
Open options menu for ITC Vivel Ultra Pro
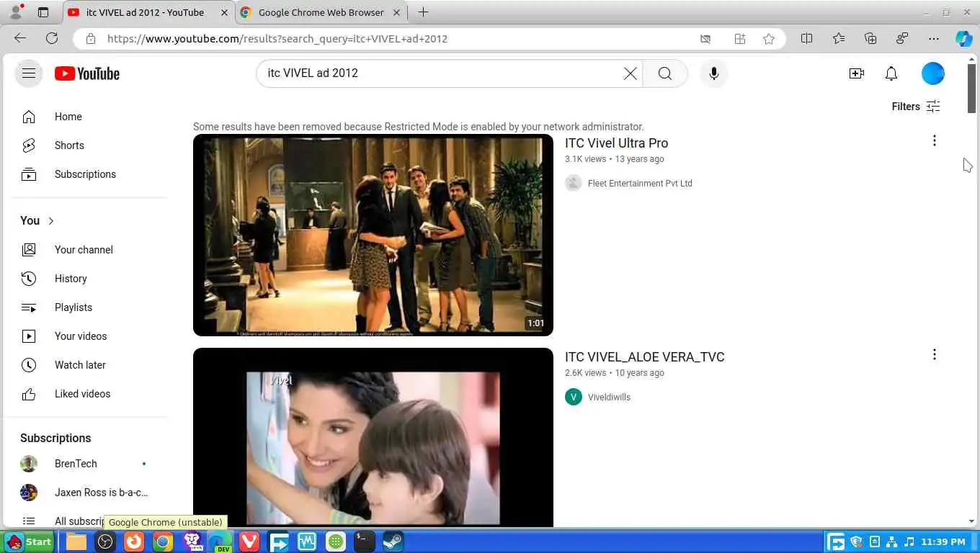point(934,140)
